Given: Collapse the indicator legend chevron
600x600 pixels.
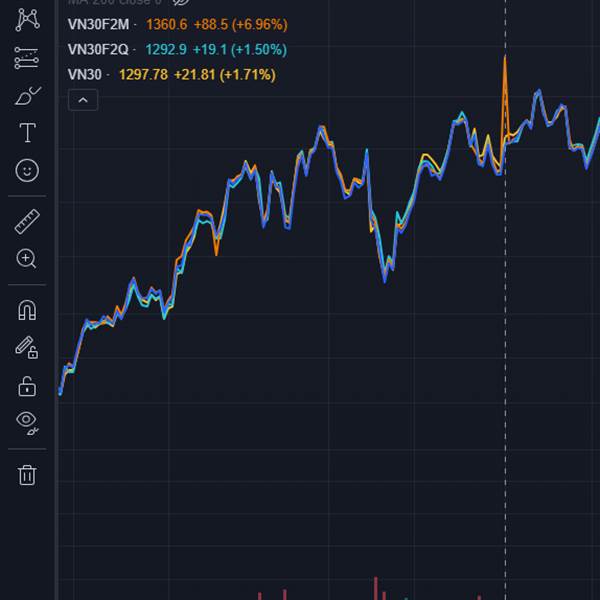Looking at the screenshot, I should (83, 99).
